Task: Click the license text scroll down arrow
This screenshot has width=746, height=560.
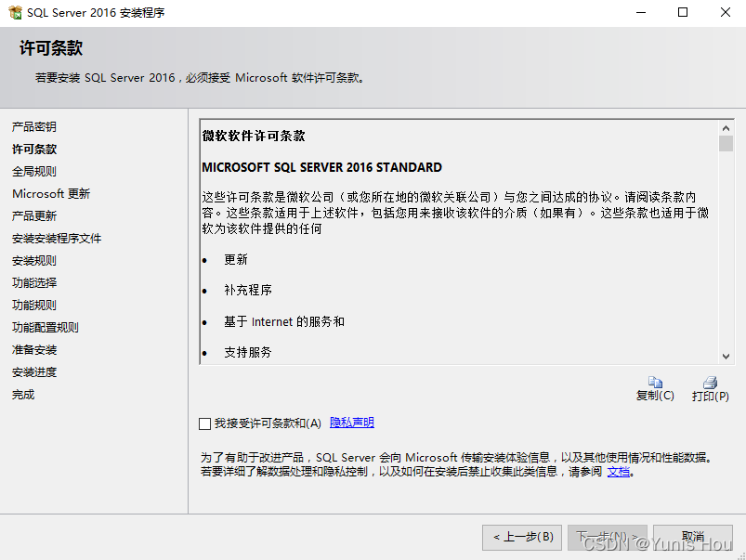Action: point(726,357)
